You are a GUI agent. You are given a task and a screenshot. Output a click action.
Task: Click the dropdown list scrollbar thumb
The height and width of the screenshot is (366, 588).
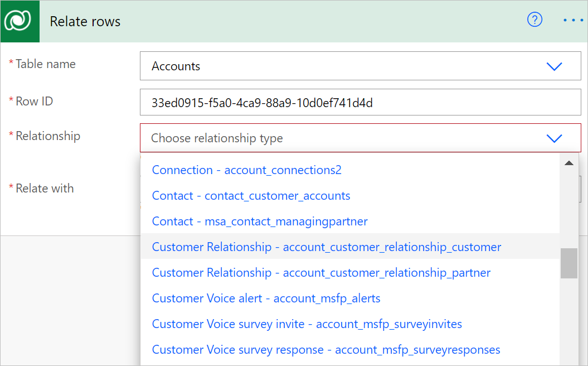point(569,263)
